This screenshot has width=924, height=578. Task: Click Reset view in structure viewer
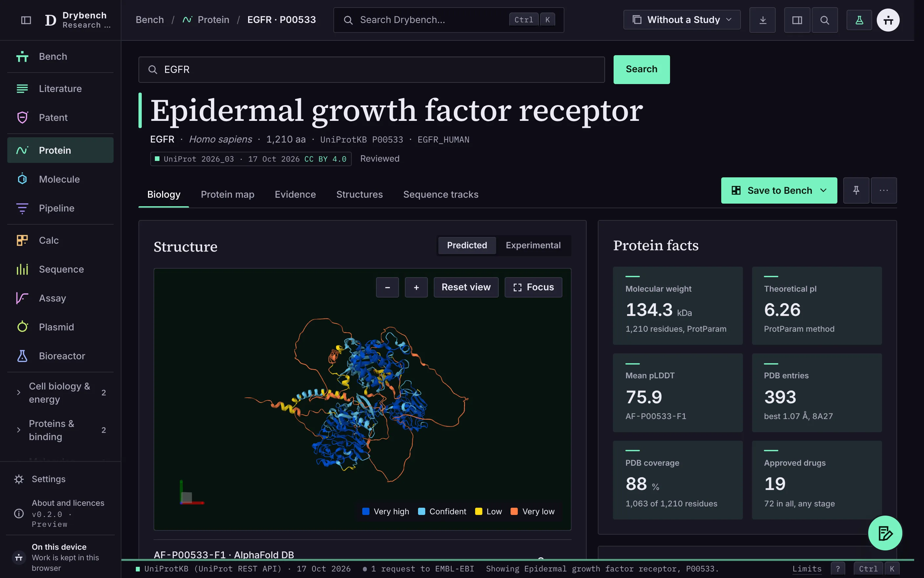[466, 287]
